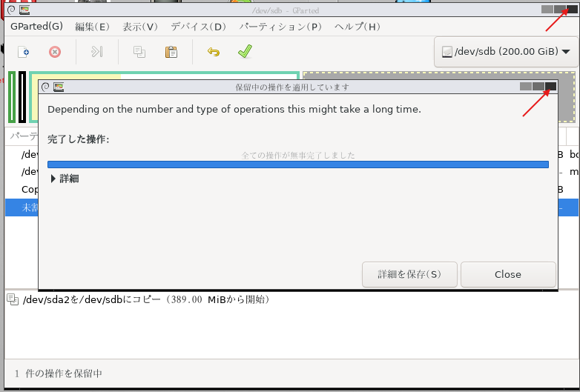Click the copy partition toolbar icon

click(139, 52)
